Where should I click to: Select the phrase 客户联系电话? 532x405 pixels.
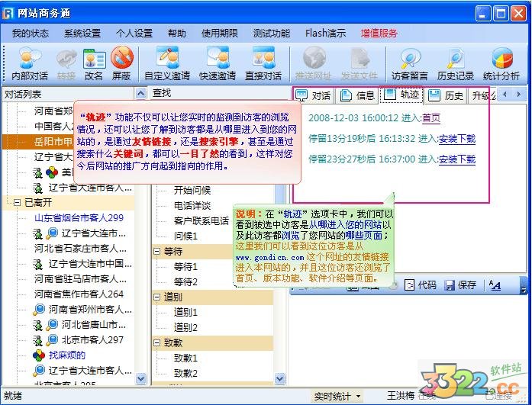[202, 220]
